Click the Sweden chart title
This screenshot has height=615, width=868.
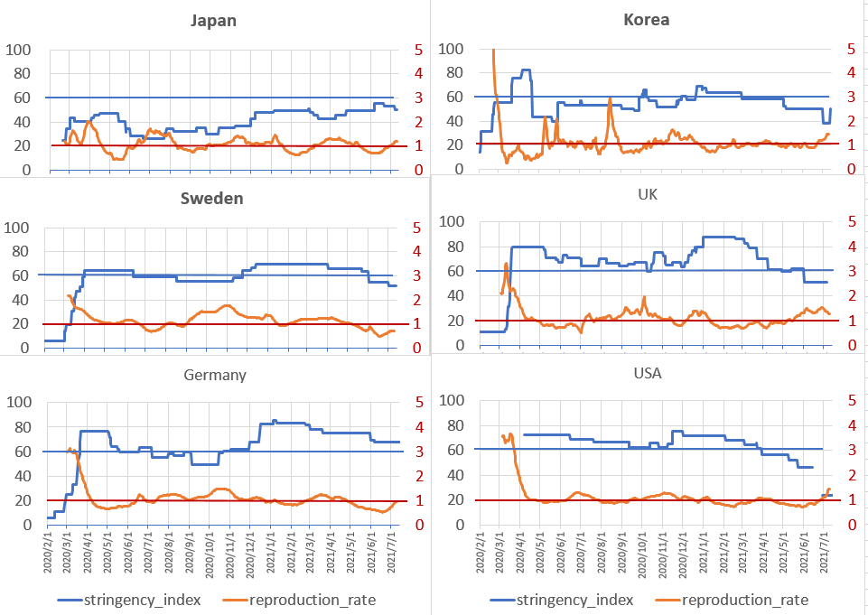214,199
